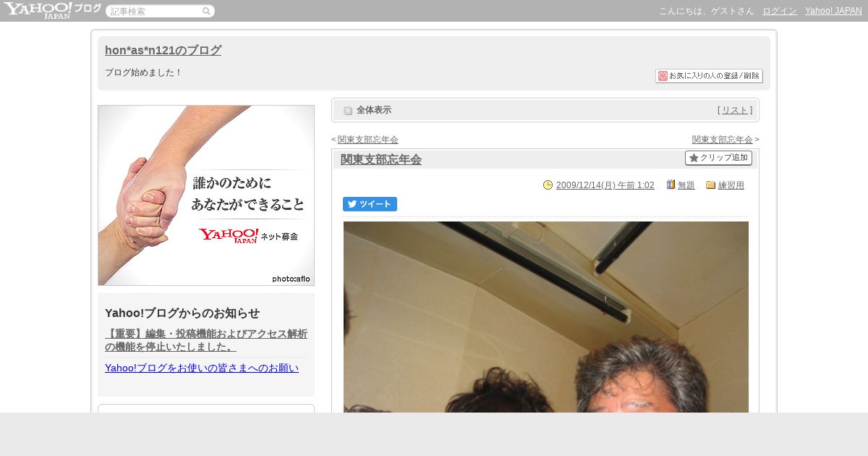The height and width of the screenshot is (456, 868).
Task: Click お気に入りの人の登録/削除 button
Action: [709, 76]
